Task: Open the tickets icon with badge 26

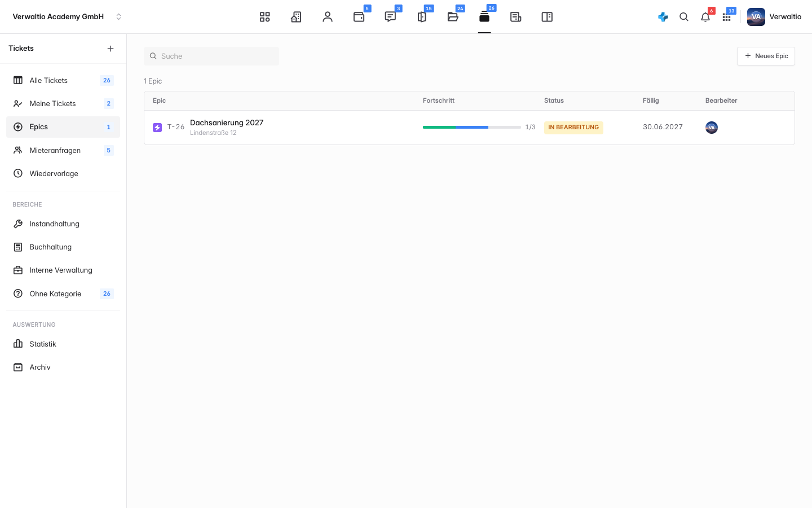Action: (484, 17)
